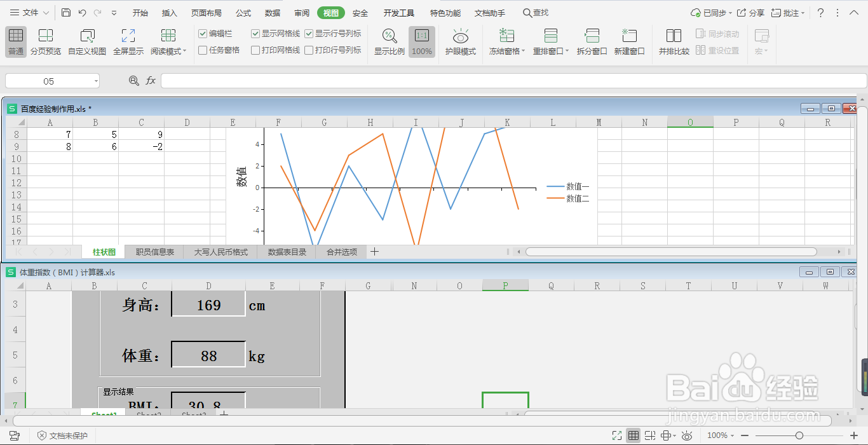Click the fx insert function icon
This screenshot has height=445, width=868.
(x=151, y=81)
